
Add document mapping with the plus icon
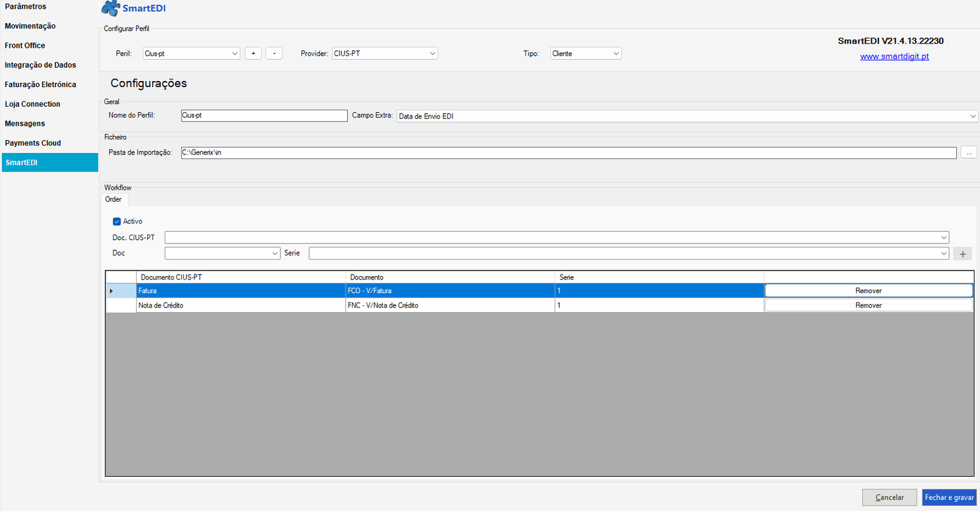click(x=962, y=254)
